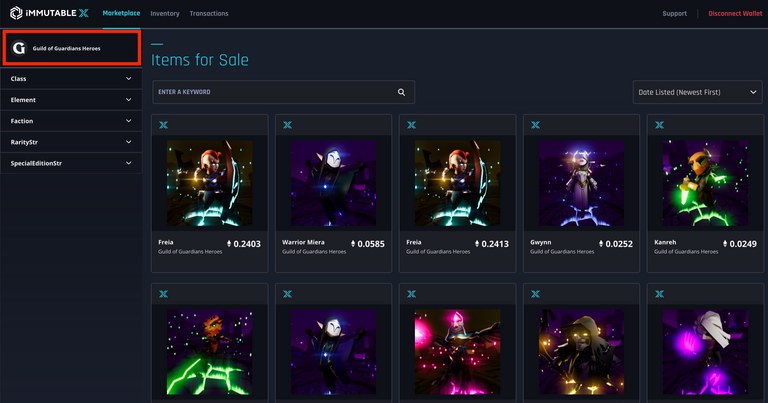Click X icon on Warrior Miera card
The image size is (768, 403).
(x=288, y=125)
